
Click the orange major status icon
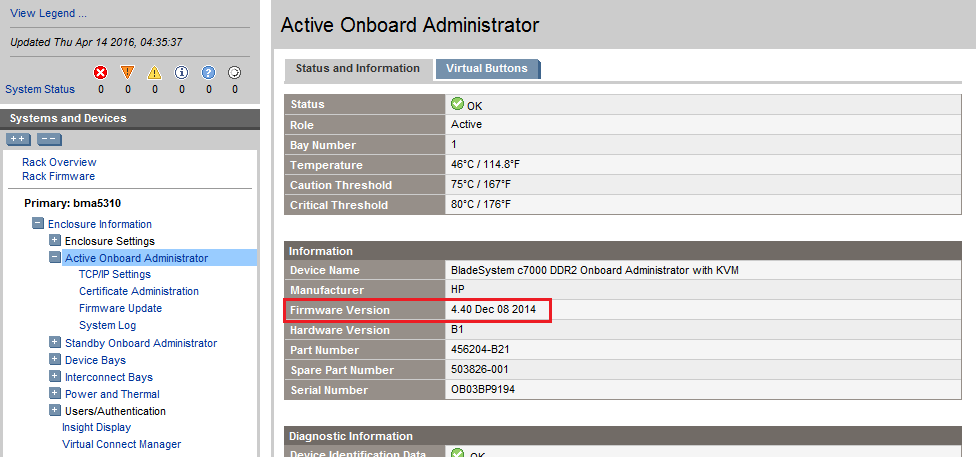click(x=128, y=73)
